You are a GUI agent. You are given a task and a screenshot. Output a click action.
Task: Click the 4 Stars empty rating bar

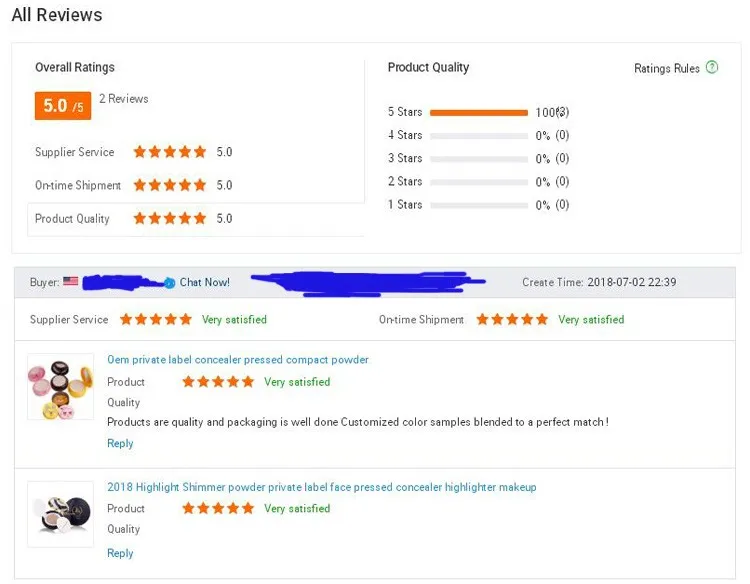479,136
